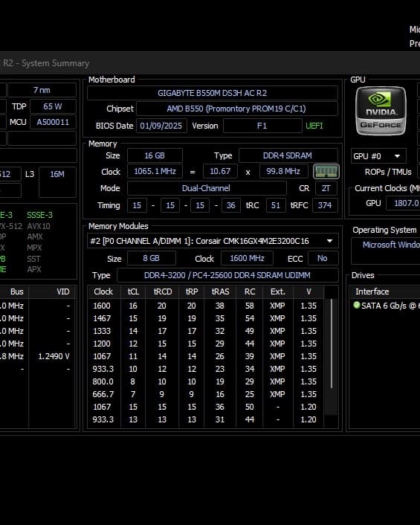Viewport: 420px width, 525px height.
Task: Select the 800.0 clock row
Action: (205, 381)
